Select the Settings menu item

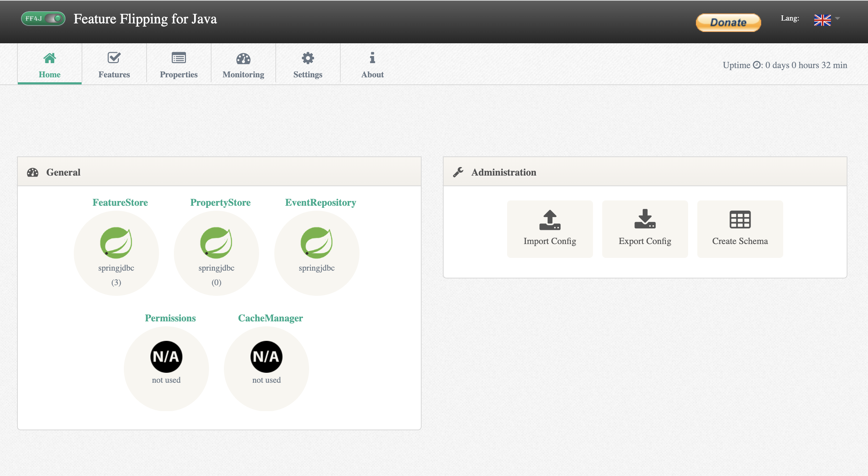tap(308, 64)
